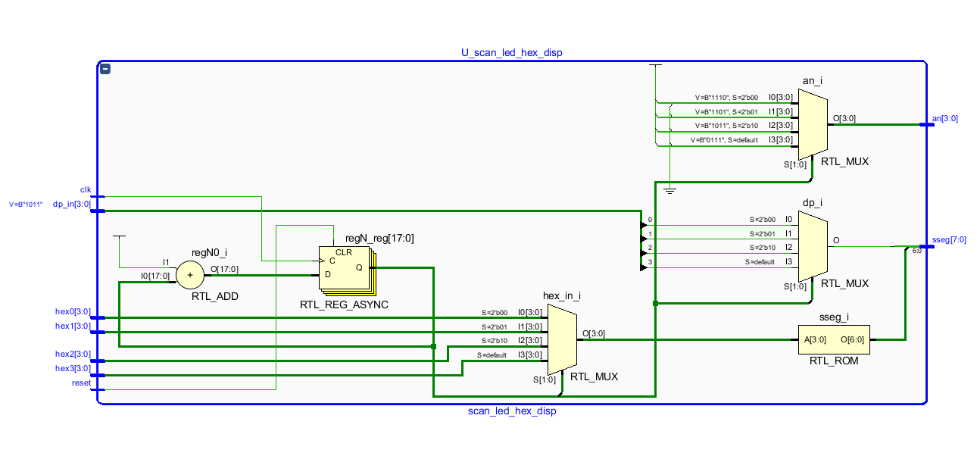Screen dimensions: 980x456
Task: Click the S[1:0] select pin of an_i
Action: coord(794,163)
